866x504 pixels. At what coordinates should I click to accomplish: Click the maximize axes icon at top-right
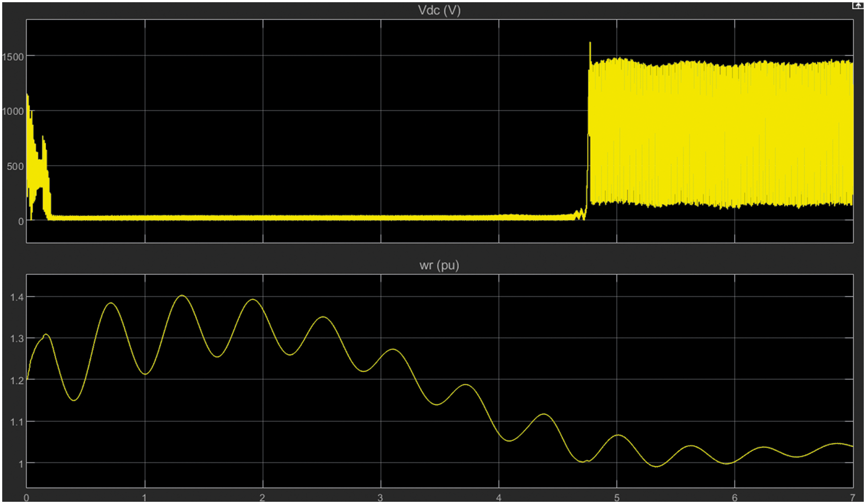tap(858, 6)
